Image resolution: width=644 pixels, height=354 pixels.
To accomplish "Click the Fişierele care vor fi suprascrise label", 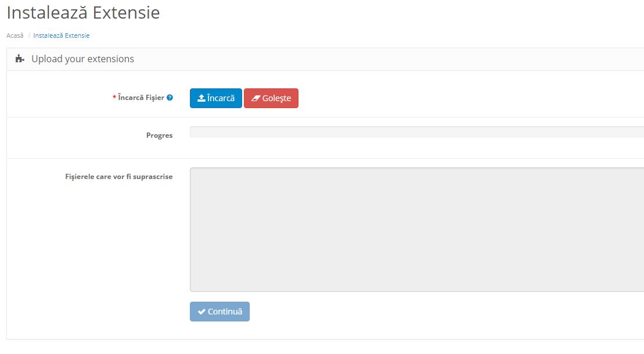I will pyautogui.click(x=118, y=177).
